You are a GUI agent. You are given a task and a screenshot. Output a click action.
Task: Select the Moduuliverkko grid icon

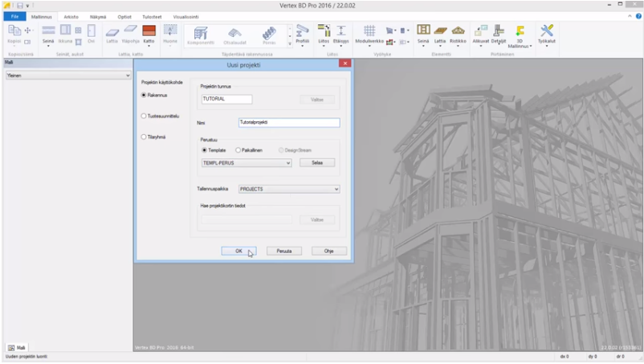pyautogui.click(x=369, y=32)
